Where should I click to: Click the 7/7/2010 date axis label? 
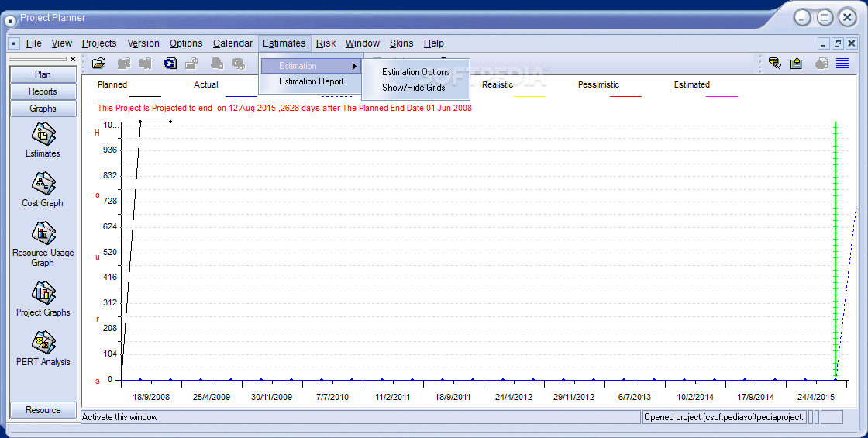[332, 397]
